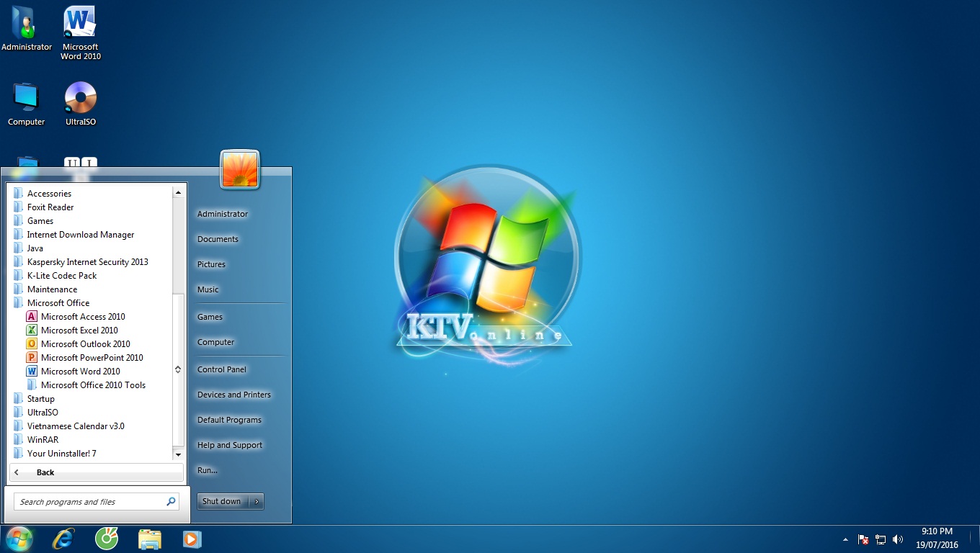
Task: Launch Windows Media Player from the taskbar
Action: (x=192, y=539)
